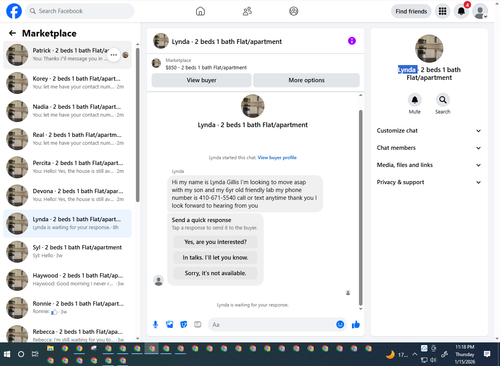Image resolution: width=500 pixels, height=366 pixels.
Task: Open purple info icon in Lynda chat header
Action: coord(352,41)
